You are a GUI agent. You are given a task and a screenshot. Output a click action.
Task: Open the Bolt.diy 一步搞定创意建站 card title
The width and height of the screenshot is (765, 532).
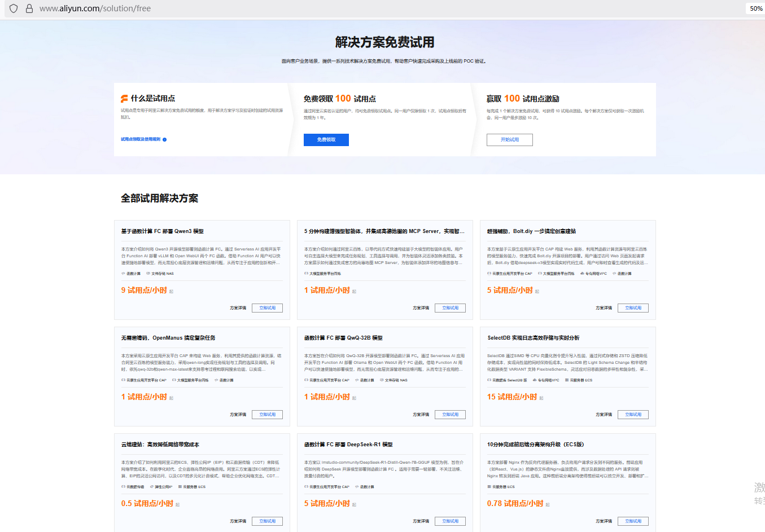[x=531, y=231]
